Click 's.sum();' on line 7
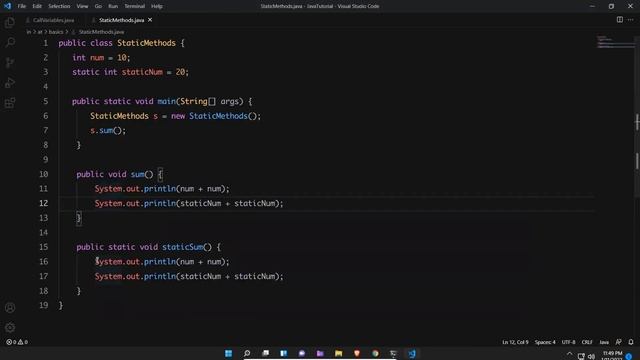This screenshot has height=360, width=640. 108,131
